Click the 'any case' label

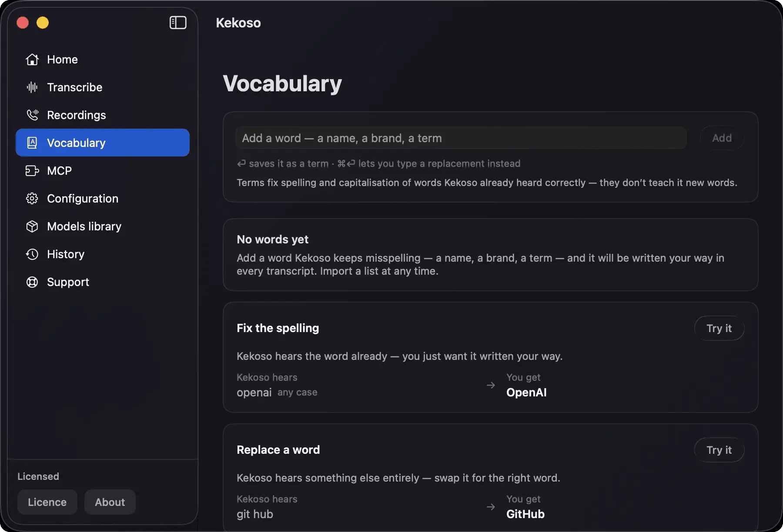tap(298, 392)
